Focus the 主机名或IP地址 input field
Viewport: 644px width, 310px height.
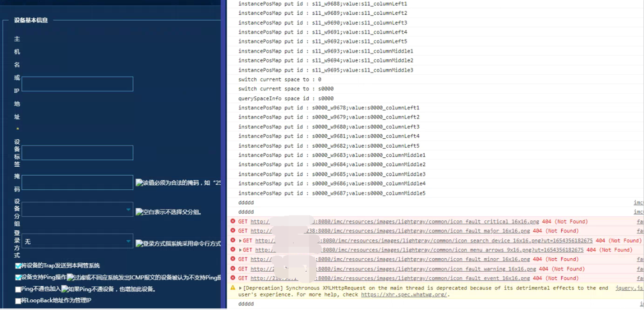pyautogui.click(x=77, y=84)
